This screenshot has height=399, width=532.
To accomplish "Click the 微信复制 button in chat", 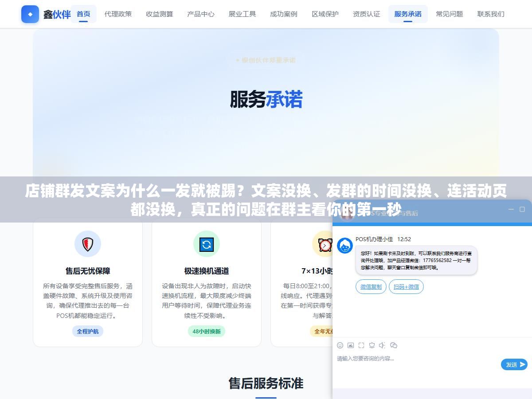I will coord(371,287).
